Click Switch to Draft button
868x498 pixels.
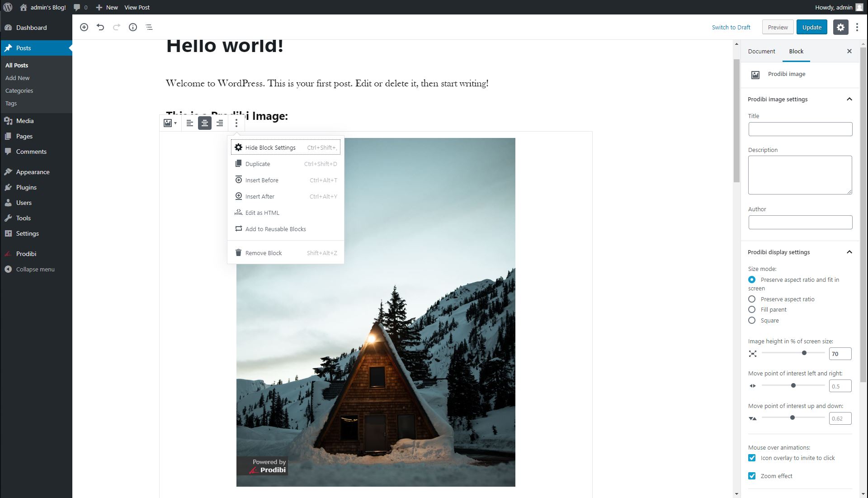coord(731,27)
